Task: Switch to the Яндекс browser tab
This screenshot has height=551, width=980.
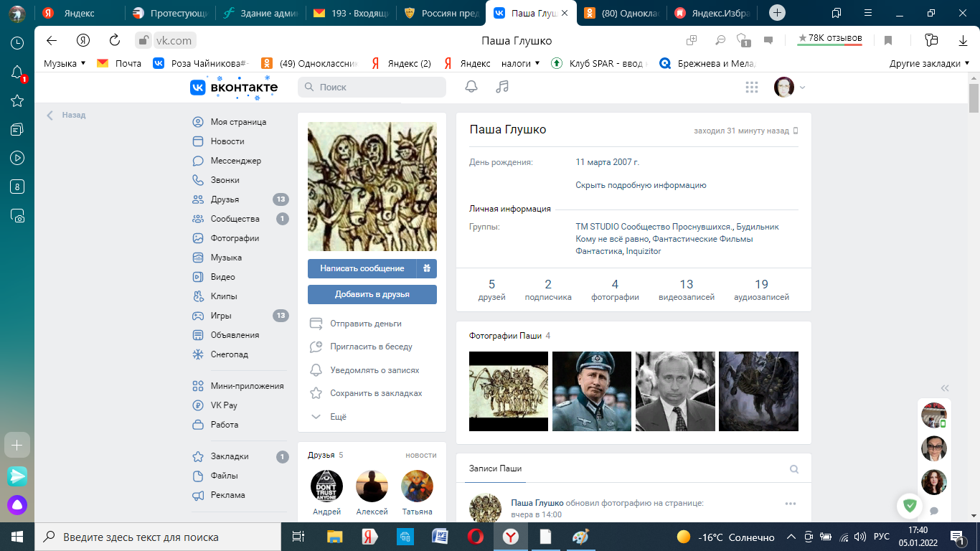Action: (x=79, y=13)
